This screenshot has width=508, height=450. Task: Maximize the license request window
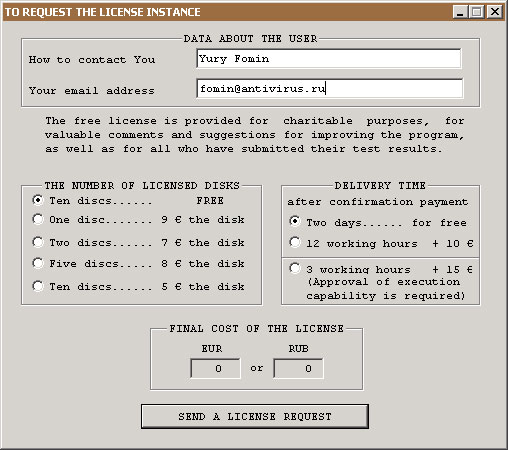pyautogui.click(x=477, y=12)
